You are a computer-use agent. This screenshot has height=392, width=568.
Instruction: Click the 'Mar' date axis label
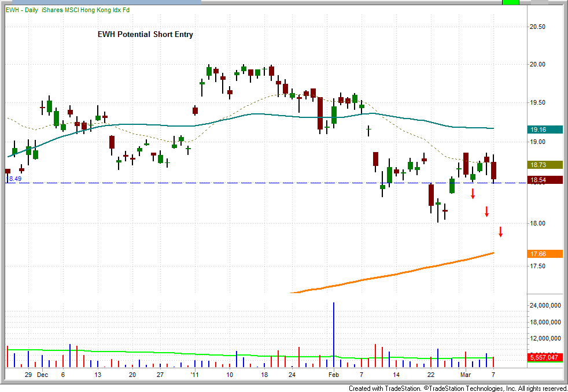click(466, 375)
